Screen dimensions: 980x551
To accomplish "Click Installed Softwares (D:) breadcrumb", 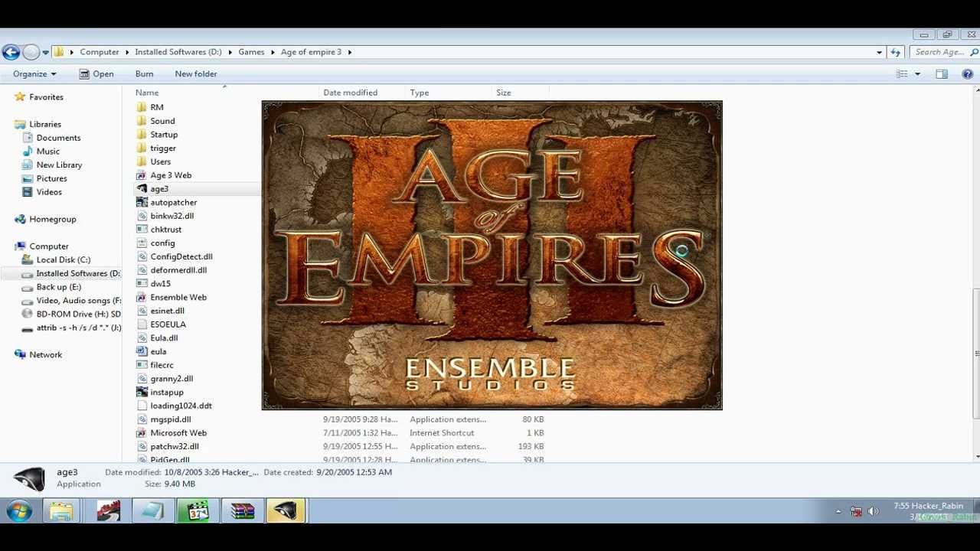I will [178, 52].
